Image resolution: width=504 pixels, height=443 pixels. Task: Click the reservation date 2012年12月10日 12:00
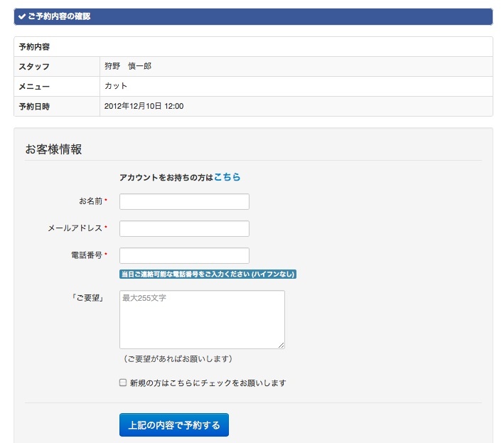click(x=144, y=106)
